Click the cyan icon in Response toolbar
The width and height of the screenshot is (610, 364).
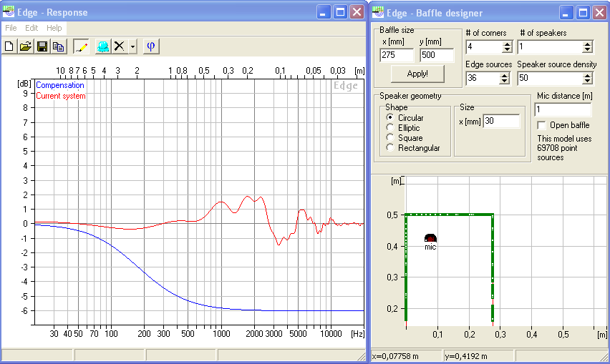103,46
